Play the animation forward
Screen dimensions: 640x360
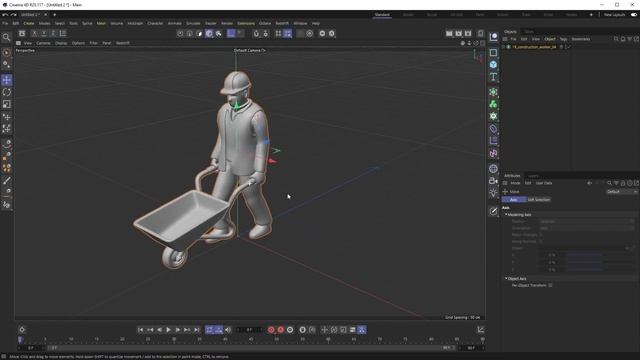[x=168, y=330]
